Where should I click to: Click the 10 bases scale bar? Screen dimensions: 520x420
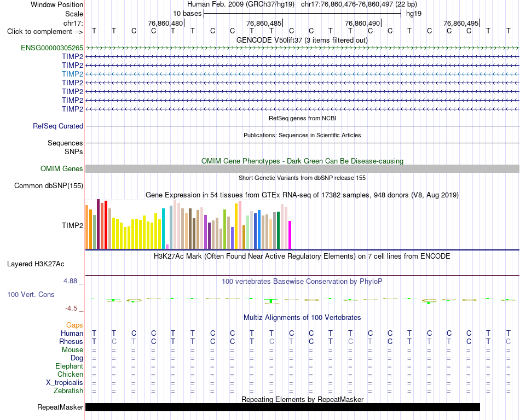303,14
